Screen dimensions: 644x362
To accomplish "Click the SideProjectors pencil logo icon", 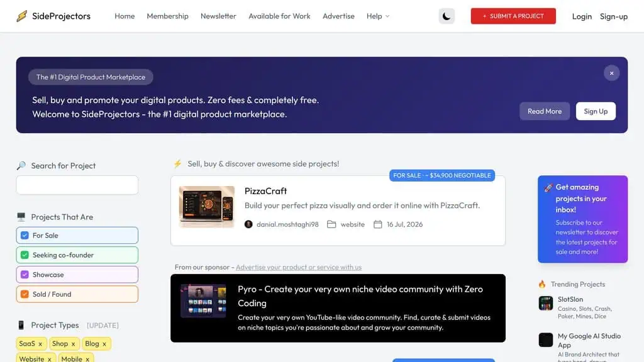I will pos(22,16).
